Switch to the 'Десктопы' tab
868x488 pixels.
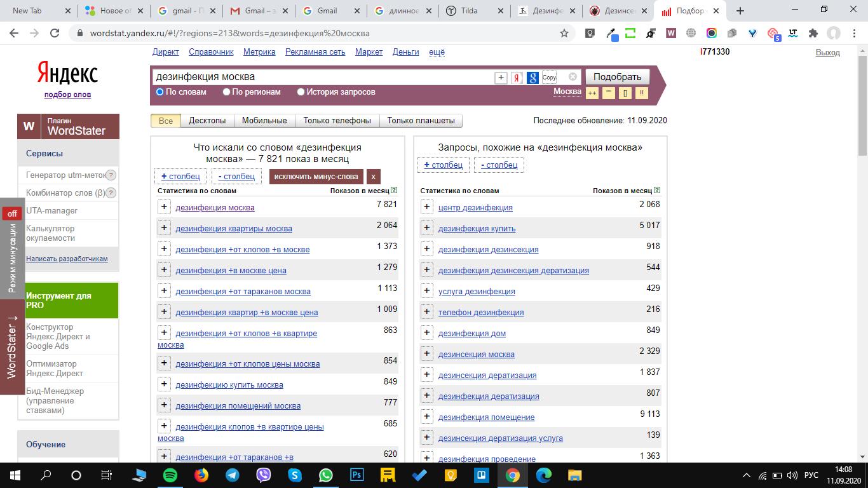tap(207, 121)
